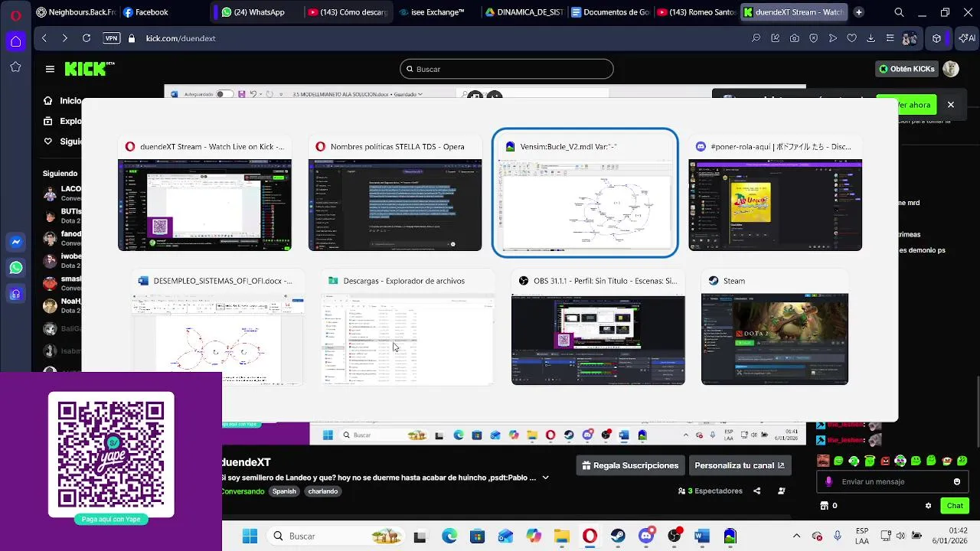Click Enviar un mensaje chat input

[892, 481]
